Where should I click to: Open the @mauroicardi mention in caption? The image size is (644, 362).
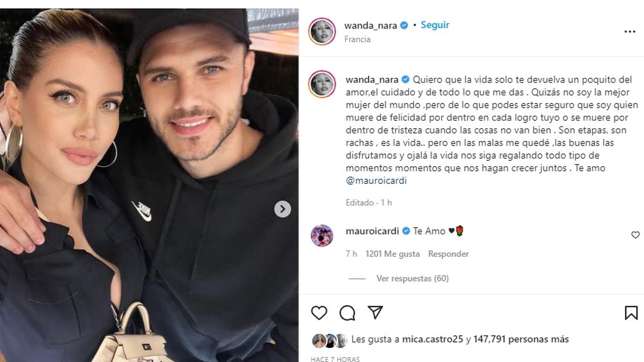tap(377, 181)
